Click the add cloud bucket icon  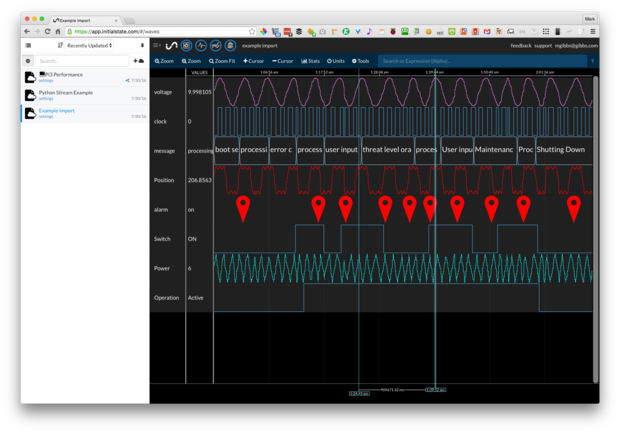[x=138, y=61]
